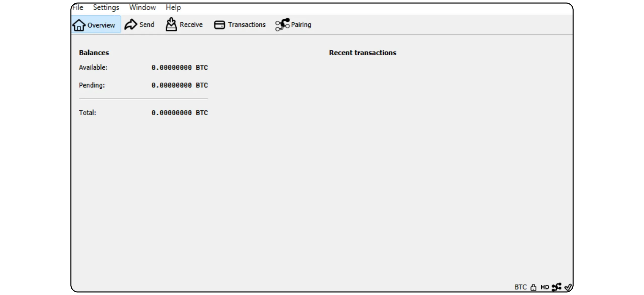Viewport: 644px width, 295px height.
Task: Open the File menu
Action: coord(78,8)
